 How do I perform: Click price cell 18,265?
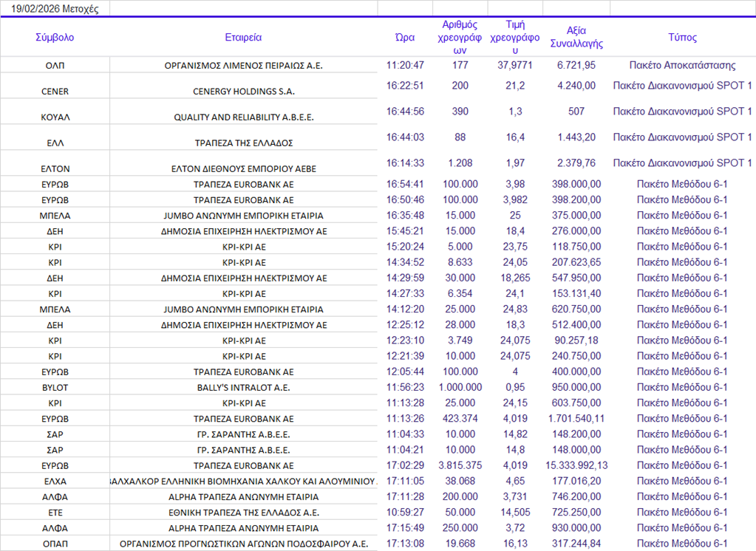[515, 278]
